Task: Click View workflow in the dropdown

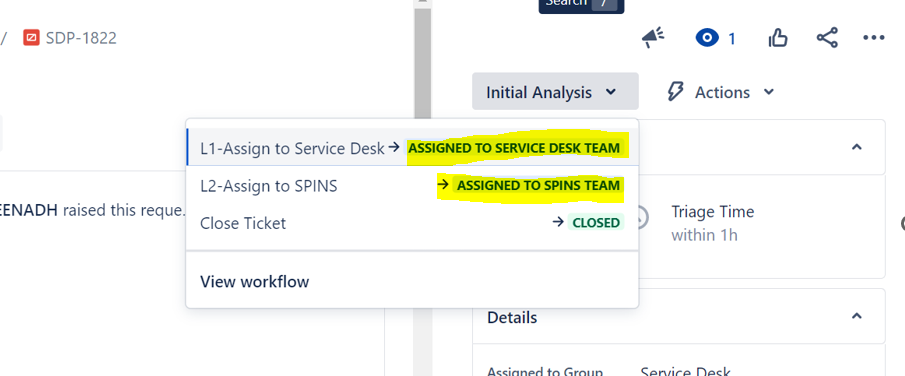Action: coord(255,282)
